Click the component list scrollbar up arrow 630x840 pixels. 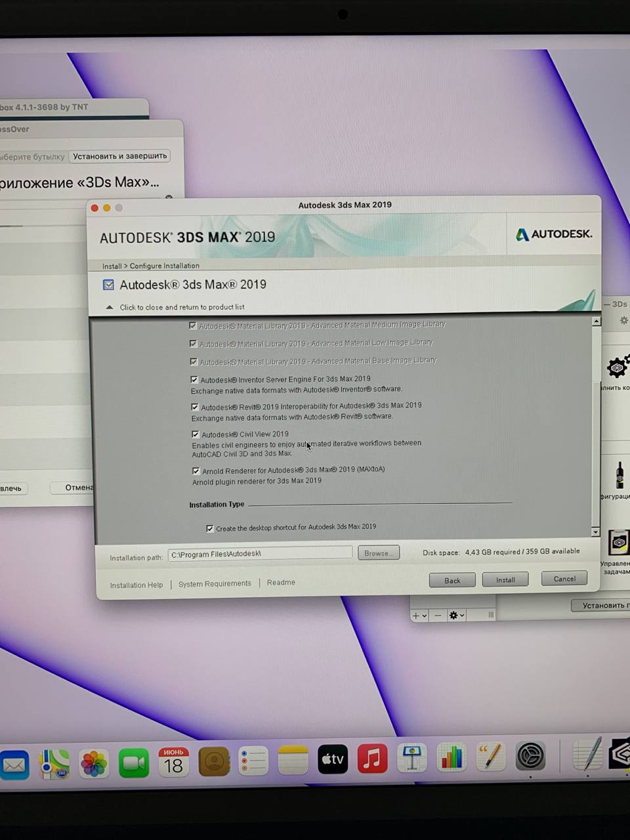pos(596,322)
